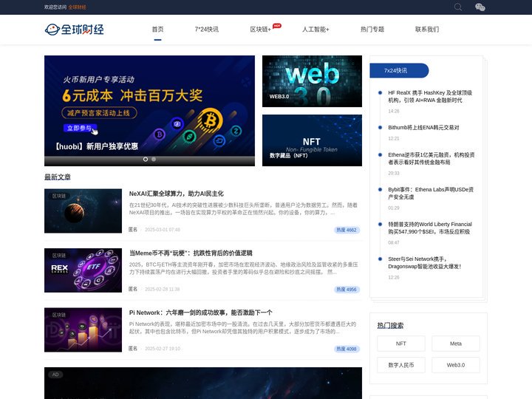
Task: Open HF RealX 携手 HashKey news item
Action: [430, 96]
